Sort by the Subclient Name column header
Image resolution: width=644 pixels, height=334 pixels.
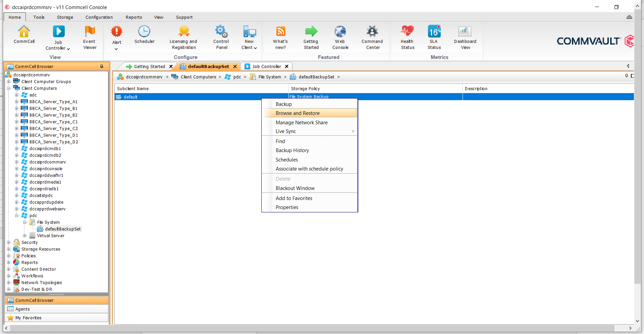(x=201, y=88)
